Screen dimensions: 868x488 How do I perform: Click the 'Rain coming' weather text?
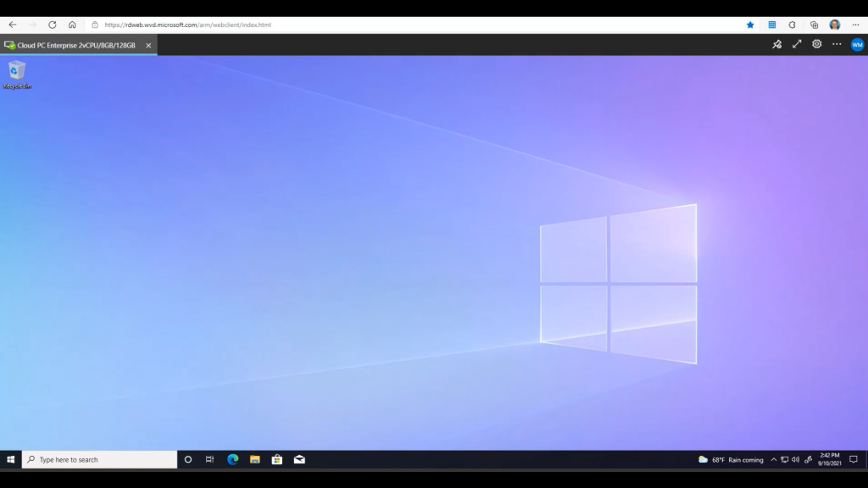point(746,460)
